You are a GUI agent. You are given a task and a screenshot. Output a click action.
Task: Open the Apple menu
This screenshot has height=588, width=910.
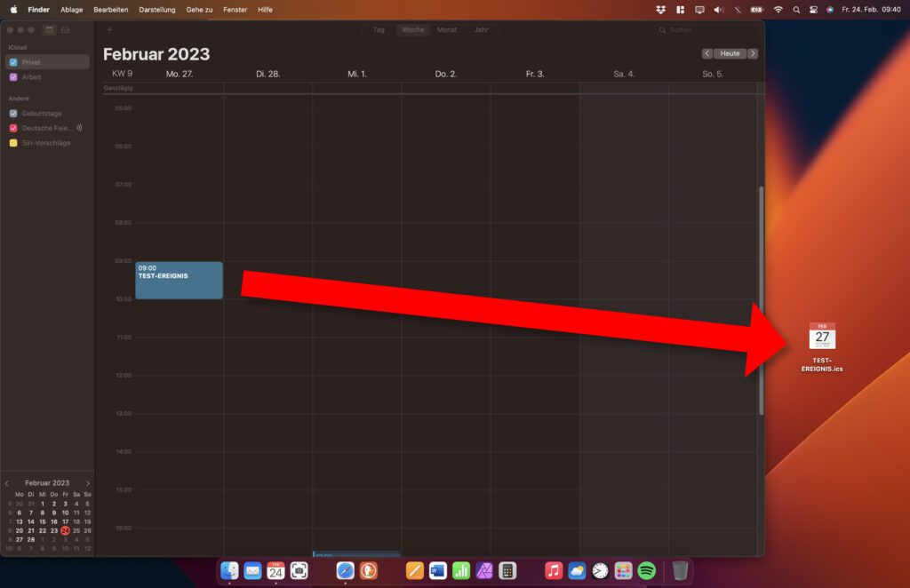point(13,9)
